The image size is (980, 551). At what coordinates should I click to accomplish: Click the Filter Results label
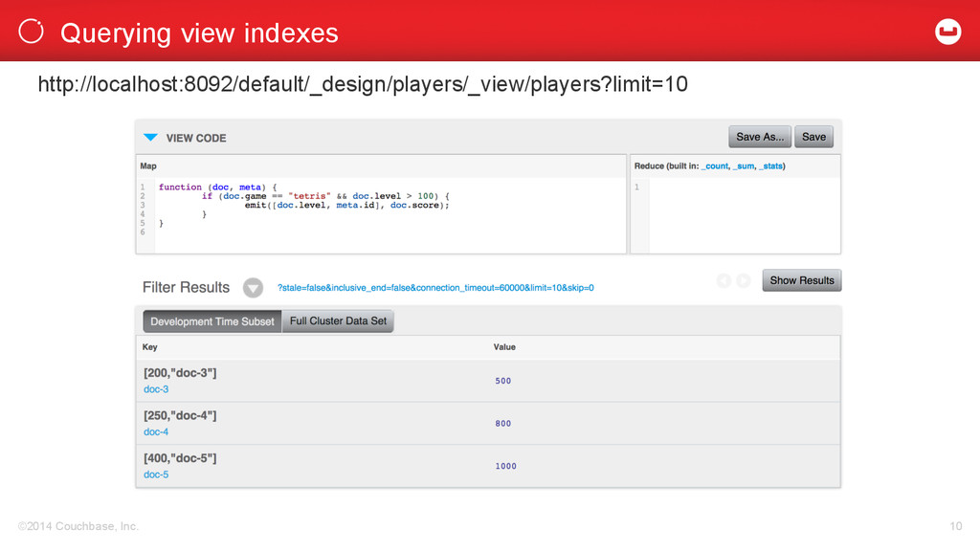(x=186, y=287)
